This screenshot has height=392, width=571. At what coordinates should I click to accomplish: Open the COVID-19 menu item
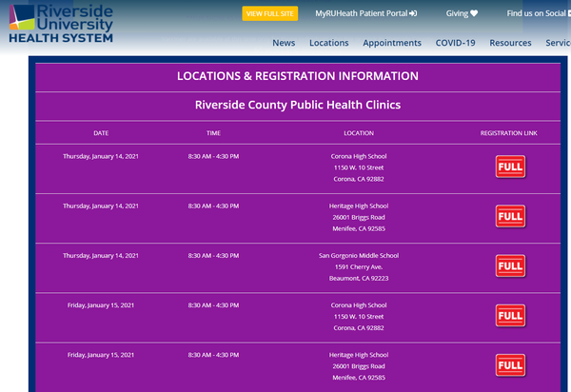(455, 43)
